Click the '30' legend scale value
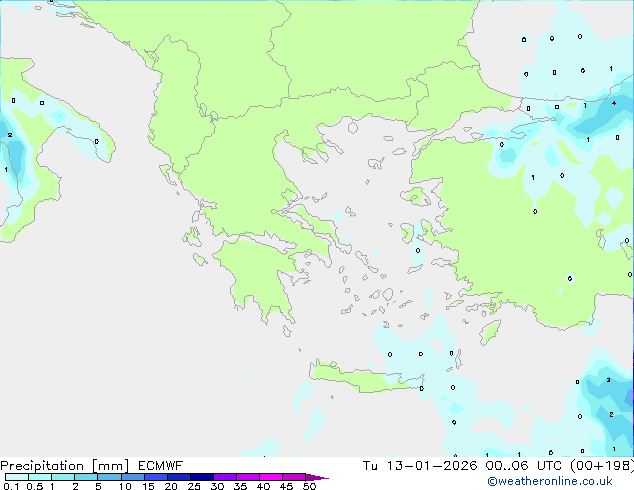634x490 pixels. [217, 486]
